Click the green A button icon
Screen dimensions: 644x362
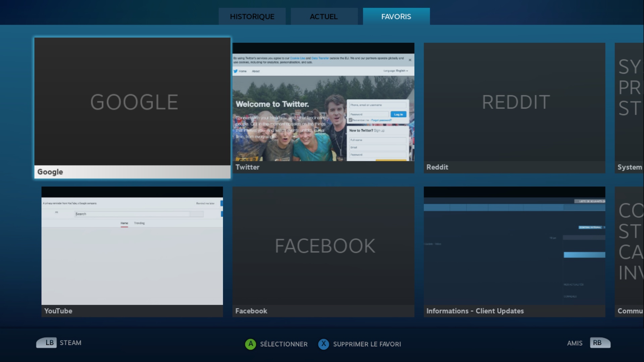(x=251, y=344)
